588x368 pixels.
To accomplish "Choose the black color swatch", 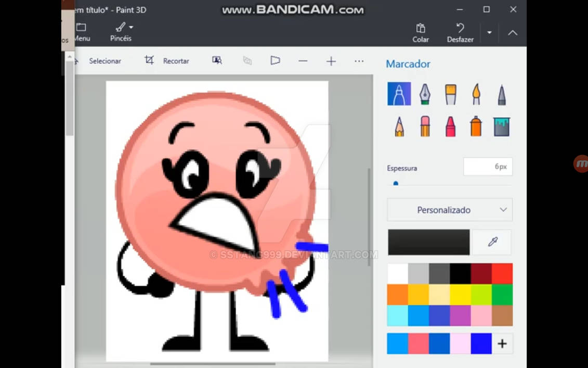I will coord(461,273).
